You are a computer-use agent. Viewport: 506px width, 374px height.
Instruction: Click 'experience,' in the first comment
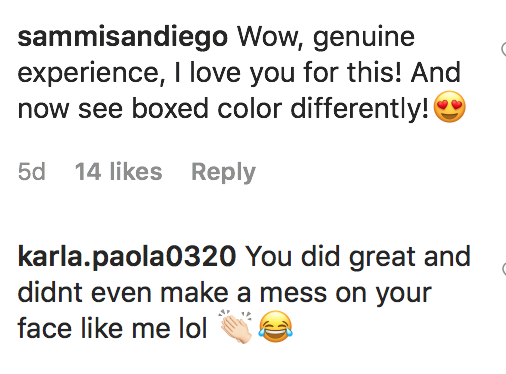(x=91, y=74)
